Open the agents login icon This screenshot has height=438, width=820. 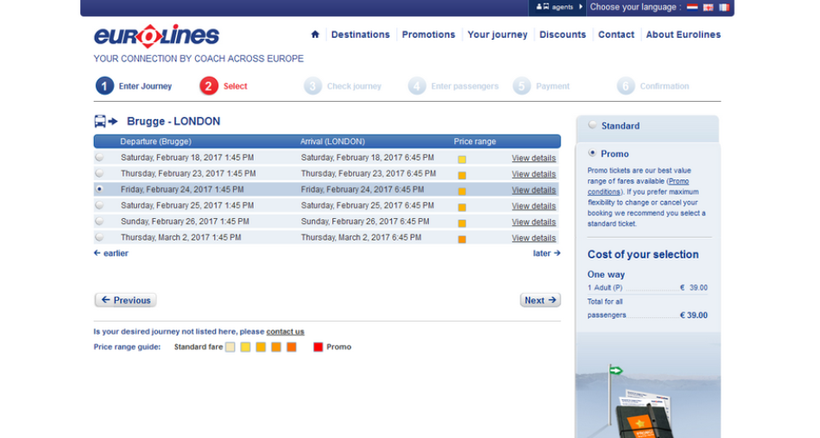542,7
